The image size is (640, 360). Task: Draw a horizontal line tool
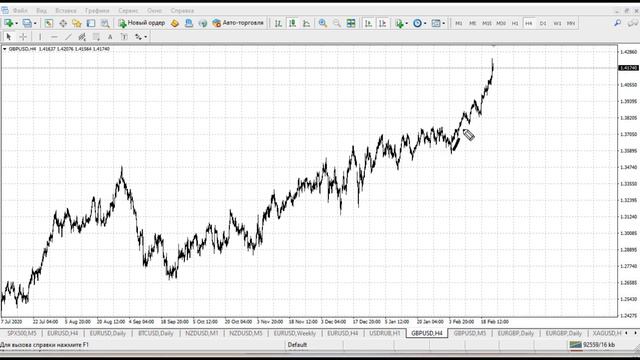(54, 37)
